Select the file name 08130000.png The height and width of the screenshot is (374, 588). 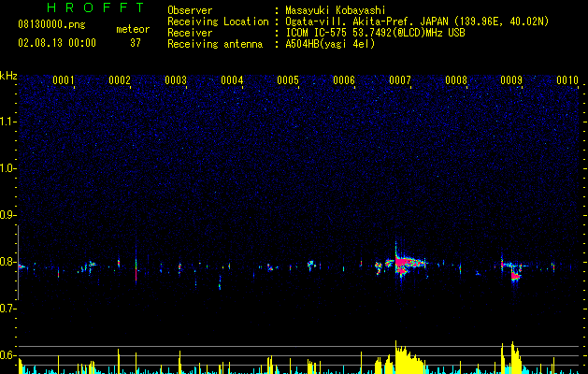coord(51,25)
